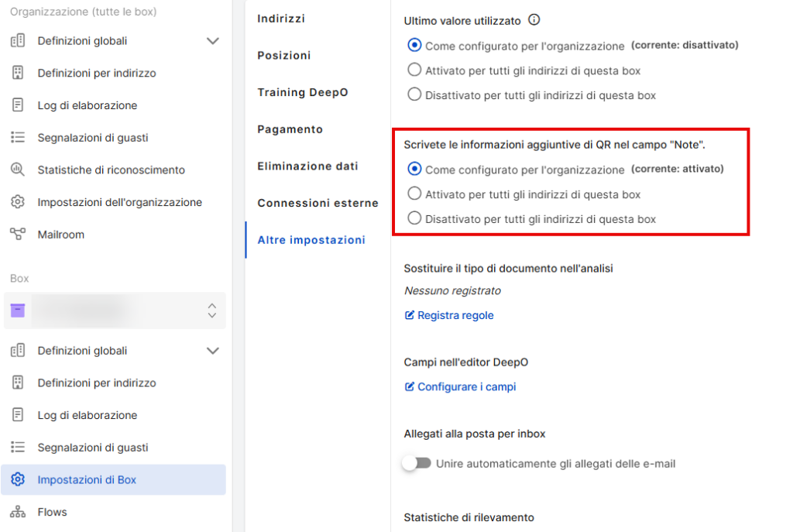Select Disattivato radio for QR Note setting
793x532 pixels.
[414, 218]
